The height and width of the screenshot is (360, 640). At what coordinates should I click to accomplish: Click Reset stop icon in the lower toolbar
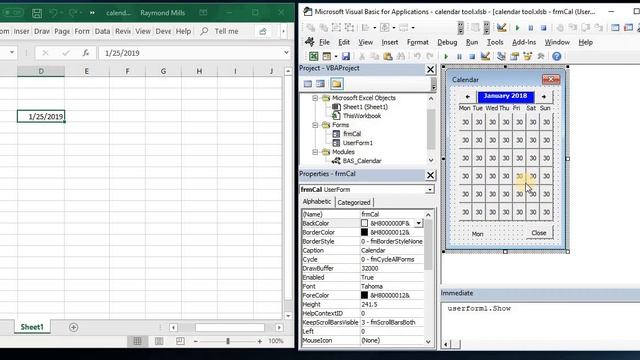(472, 56)
